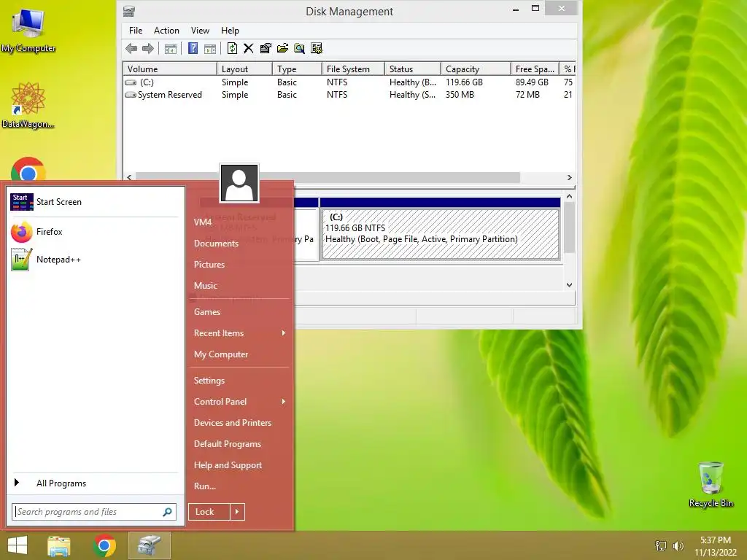Screen dimensions: 747x560
Task: Click the 119.66 GB capacity cell
Action: pos(464,82)
